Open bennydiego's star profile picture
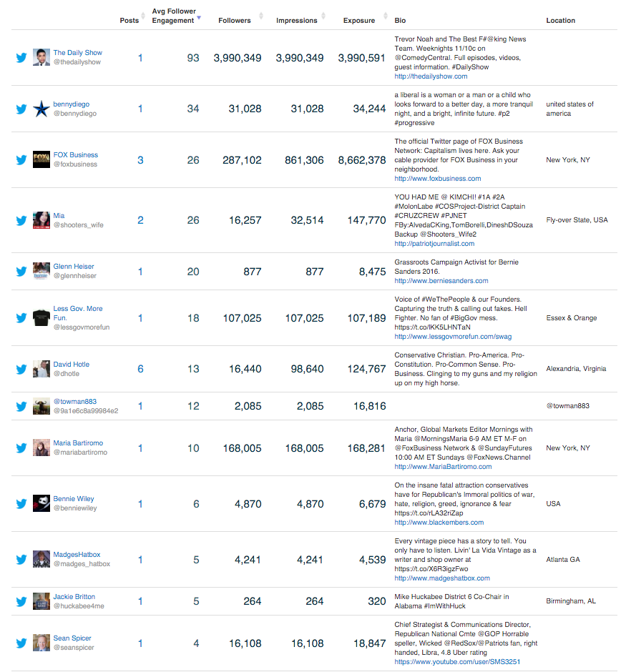Viewport: 626px width, 672px height. (41, 109)
